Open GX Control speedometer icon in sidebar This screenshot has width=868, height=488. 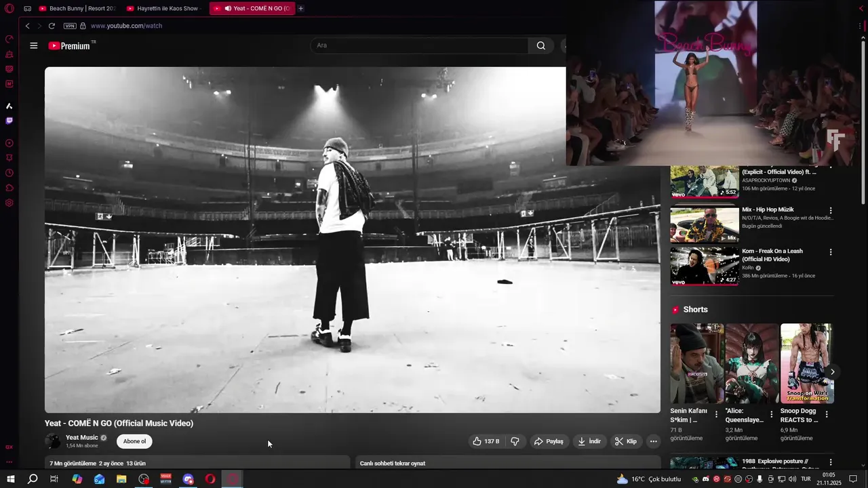9,39
